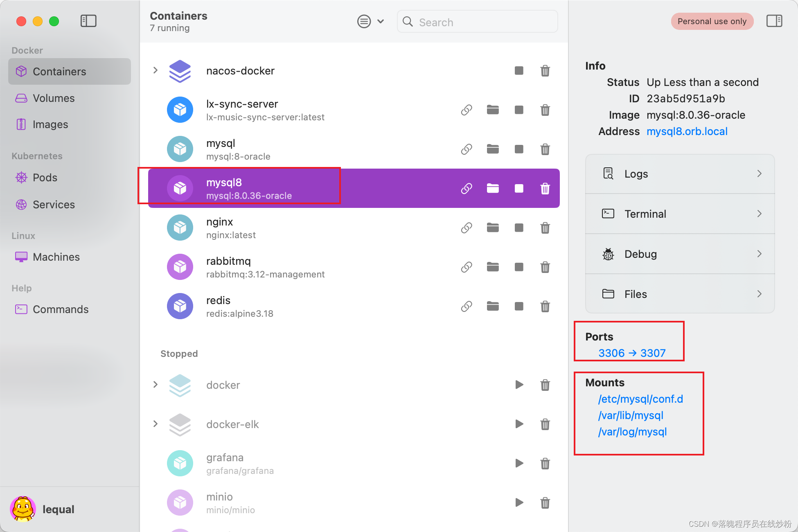
Task: Delete the stopped docker group
Action: (545, 385)
